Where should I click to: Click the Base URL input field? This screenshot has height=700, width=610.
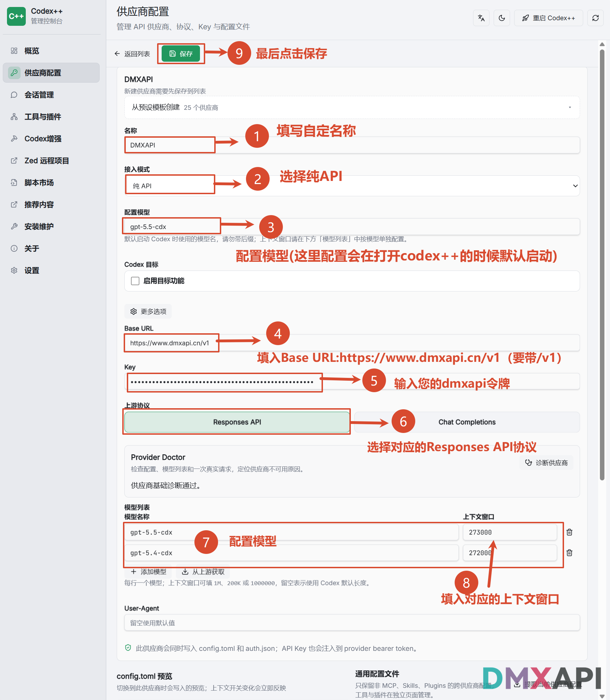352,343
